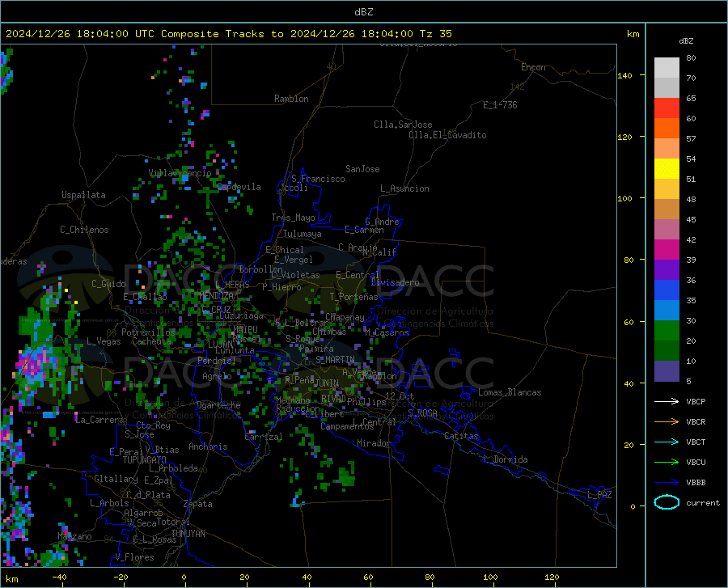
Task: Click the E_1-736 map label
Action: [500, 105]
